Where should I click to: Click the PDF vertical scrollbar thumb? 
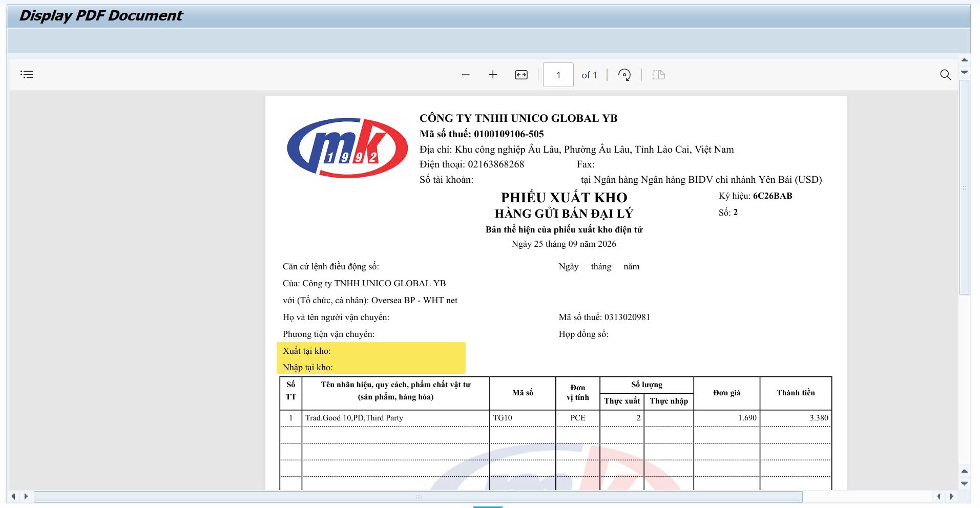[965, 187]
